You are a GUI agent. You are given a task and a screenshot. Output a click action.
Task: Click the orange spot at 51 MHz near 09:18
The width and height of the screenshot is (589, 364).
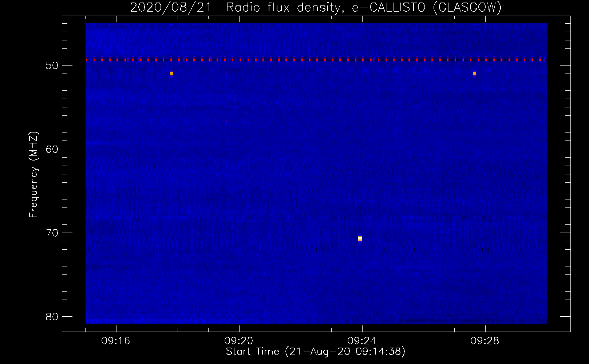tap(171, 74)
